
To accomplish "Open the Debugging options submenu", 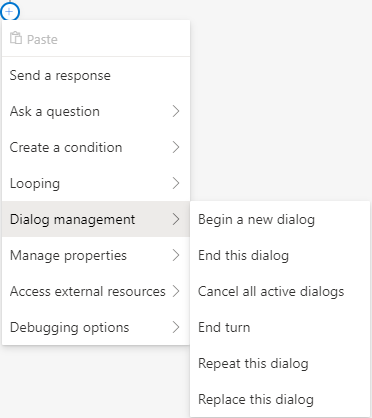I will pyautogui.click(x=96, y=327).
